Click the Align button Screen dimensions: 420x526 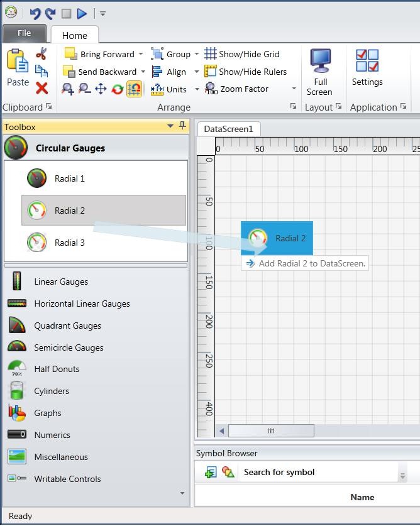pyautogui.click(x=169, y=72)
